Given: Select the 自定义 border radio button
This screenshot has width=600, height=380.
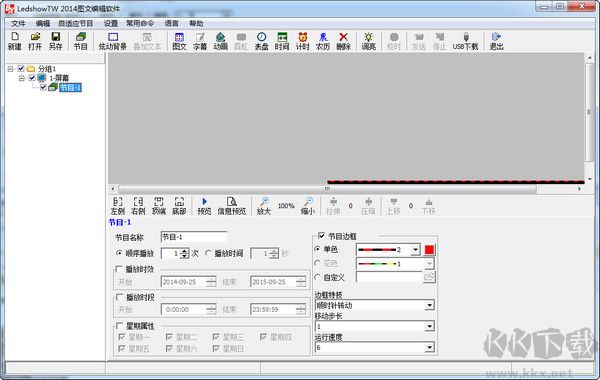Looking at the screenshot, I should click(317, 277).
